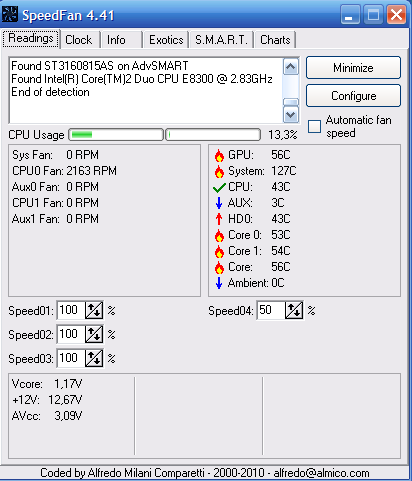
Task: Click the Speed03 percentage input field
Action: tap(71, 358)
